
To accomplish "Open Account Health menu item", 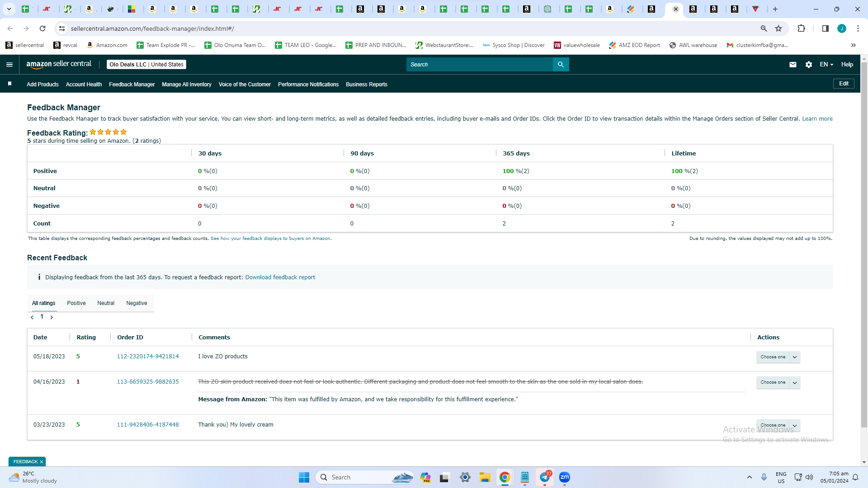I will [x=84, y=84].
